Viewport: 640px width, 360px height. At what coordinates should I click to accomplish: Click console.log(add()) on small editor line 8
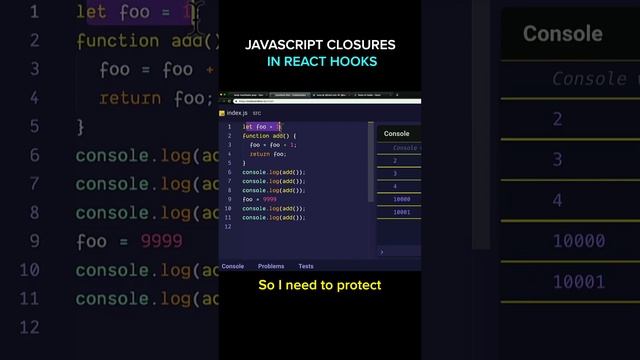pyautogui.click(x=274, y=190)
